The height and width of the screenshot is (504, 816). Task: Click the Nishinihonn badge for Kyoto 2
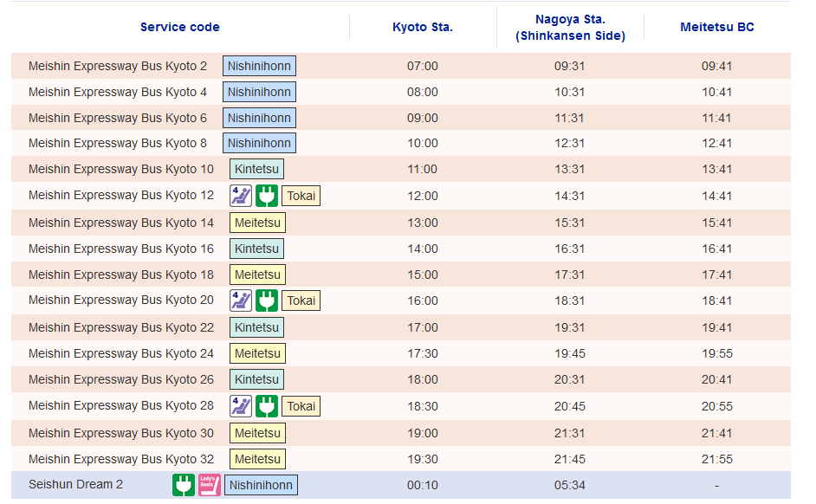tap(259, 66)
